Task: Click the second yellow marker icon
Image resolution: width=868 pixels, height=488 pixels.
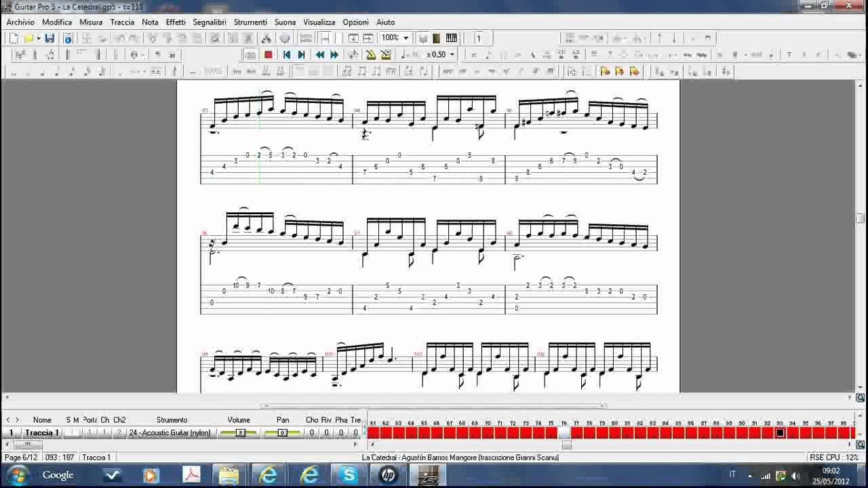Action: 619,71
